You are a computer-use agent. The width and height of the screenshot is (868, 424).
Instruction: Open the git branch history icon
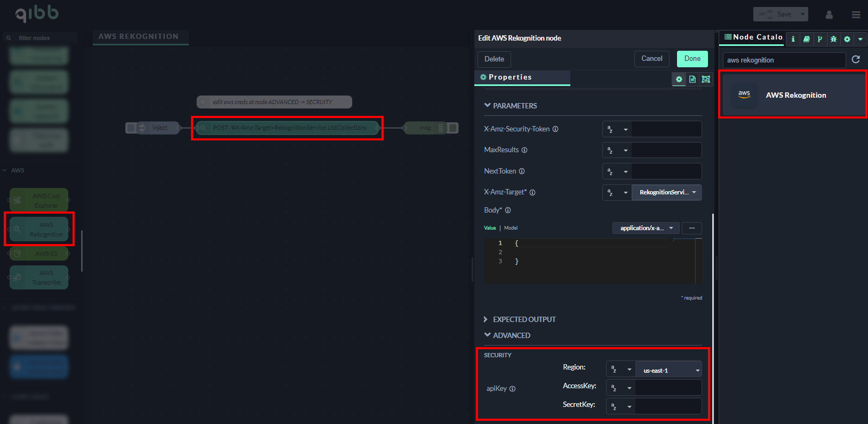820,39
